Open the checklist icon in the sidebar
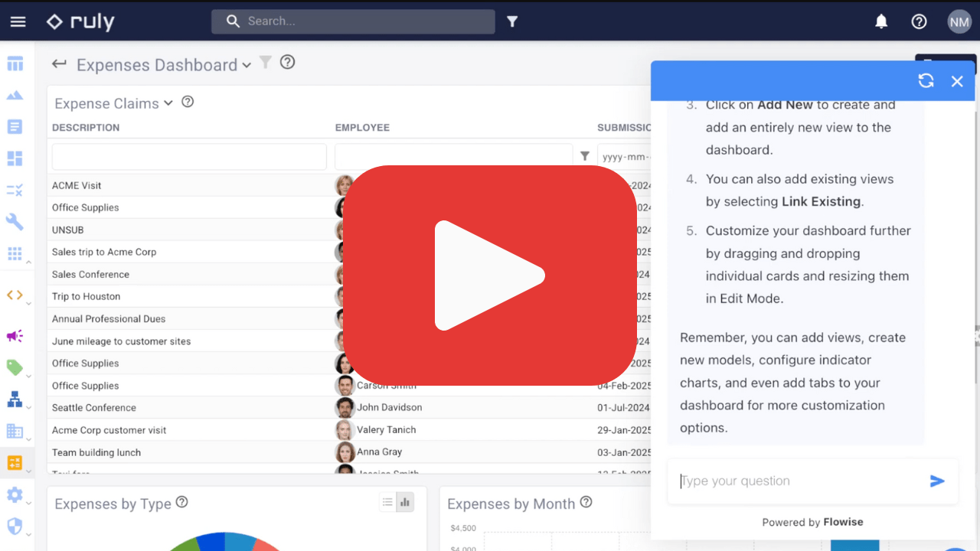This screenshot has height=551, width=980. [x=15, y=190]
